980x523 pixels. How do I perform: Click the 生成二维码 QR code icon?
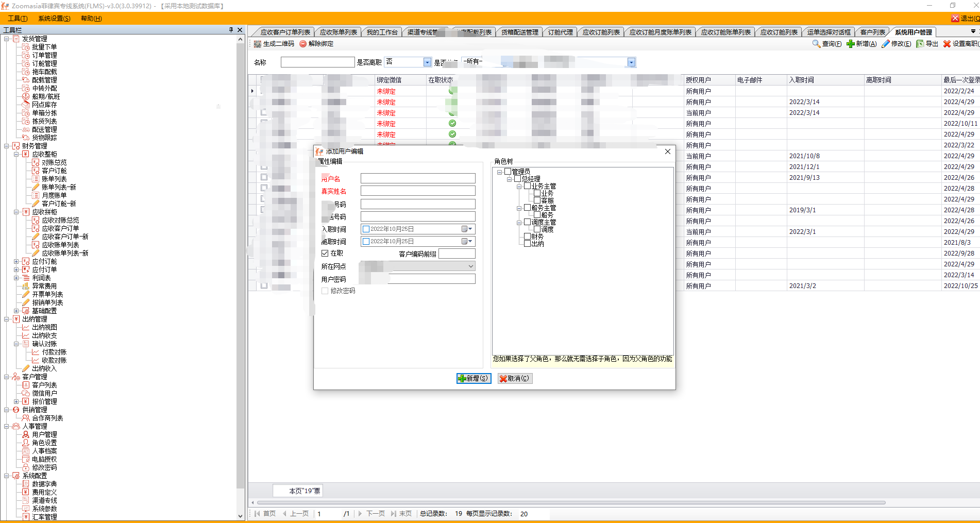coord(258,44)
